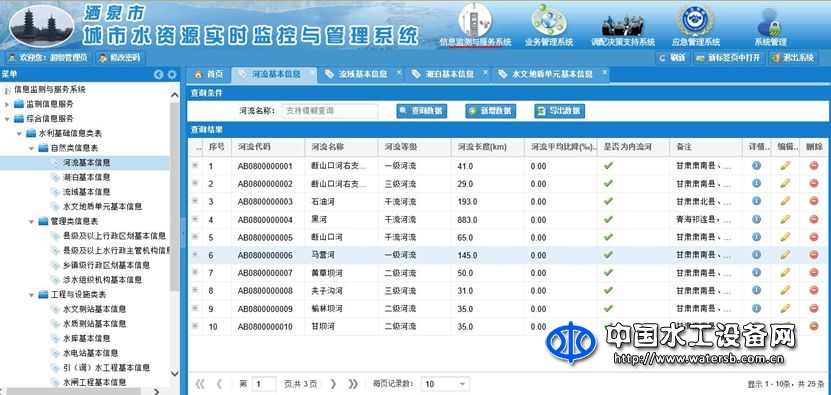831x395 pixels.
Task: Click 新标签页中打开 button
Action: pos(729,58)
